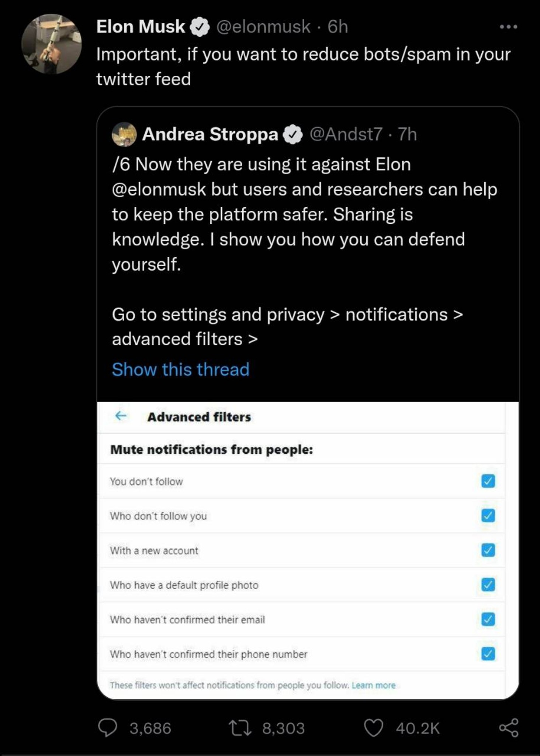The image size is (540, 756).
Task: Click the back arrow in Advanced filters
Action: click(121, 416)
